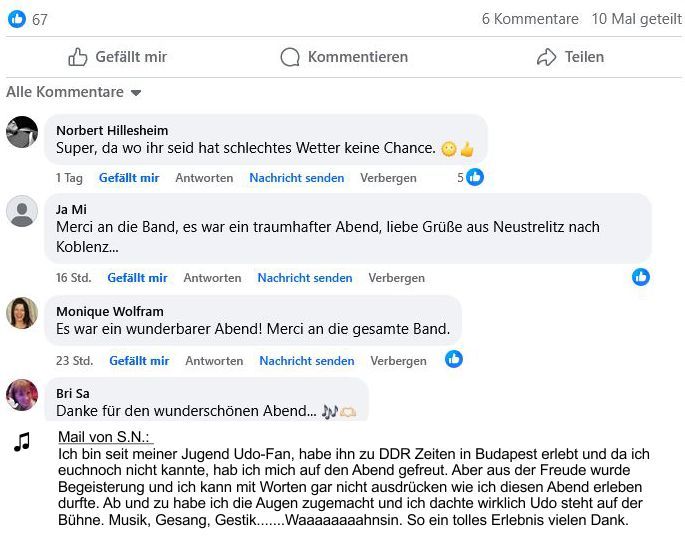The image size is (685, 543).
Task: Open Ja Mi's avatar icon
Action: click(x=22, y=212)
